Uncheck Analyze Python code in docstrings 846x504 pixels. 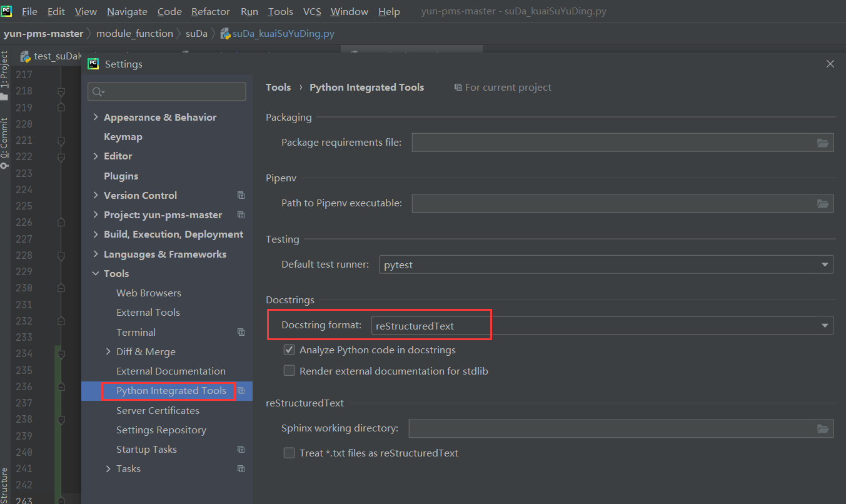coord(289,350)
